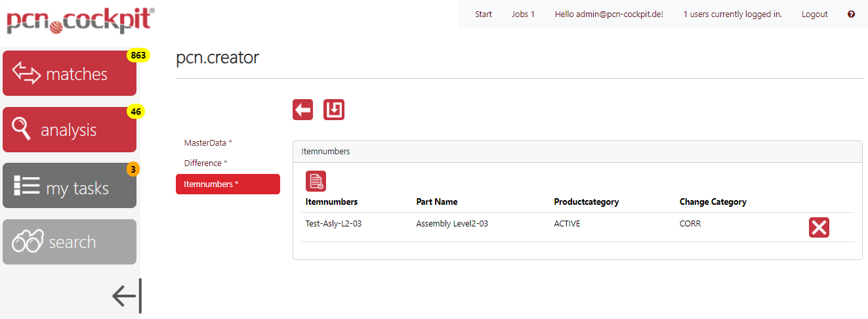Click the pcn.cockpit logo

coord(80,21)
